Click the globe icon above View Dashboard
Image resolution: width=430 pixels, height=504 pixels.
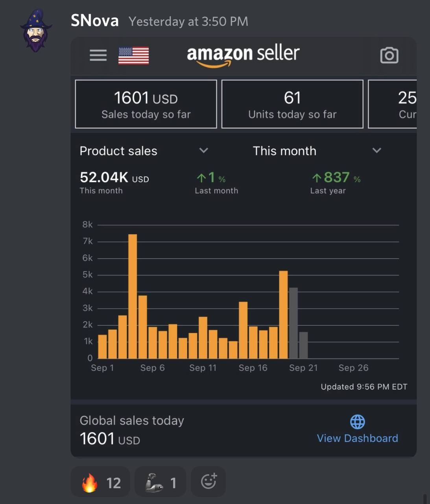(x=357, y=422)
